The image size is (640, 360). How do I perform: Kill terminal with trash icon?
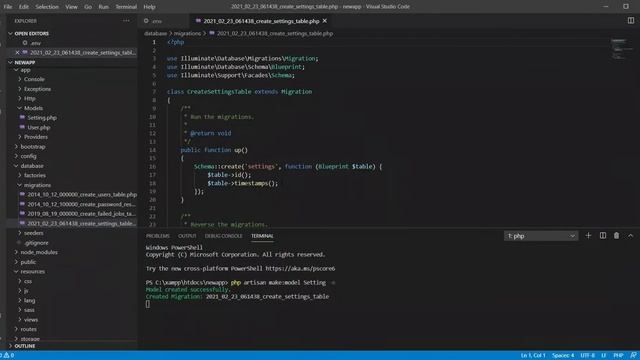(x=616, y=236)
